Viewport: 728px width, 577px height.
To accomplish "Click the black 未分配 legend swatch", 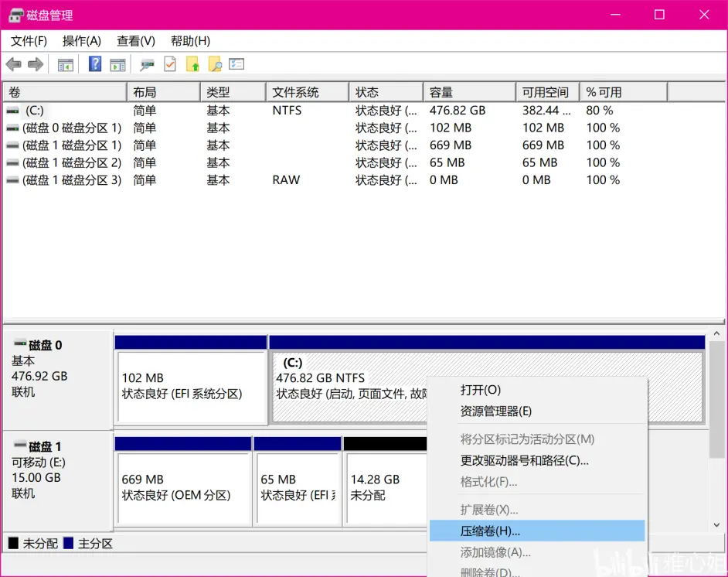I will (x=13, y=543).
